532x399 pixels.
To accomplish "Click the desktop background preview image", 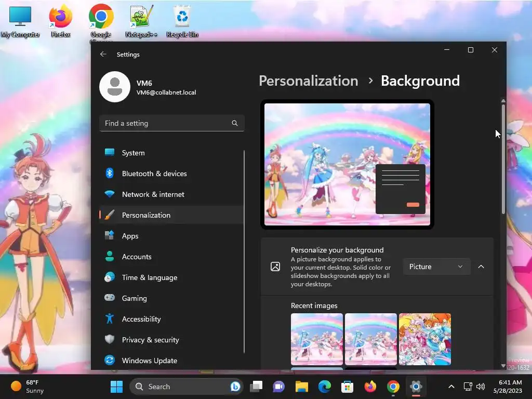I will tap(347, 165).
